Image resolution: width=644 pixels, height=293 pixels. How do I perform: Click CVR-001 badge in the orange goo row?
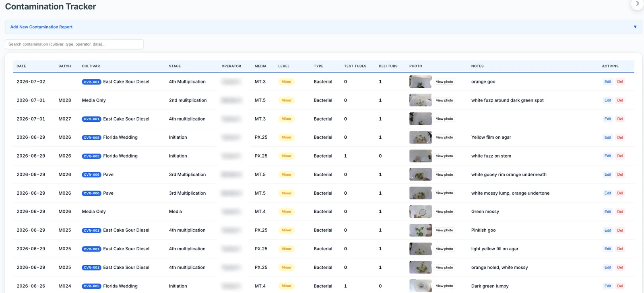tap(91, 82)
